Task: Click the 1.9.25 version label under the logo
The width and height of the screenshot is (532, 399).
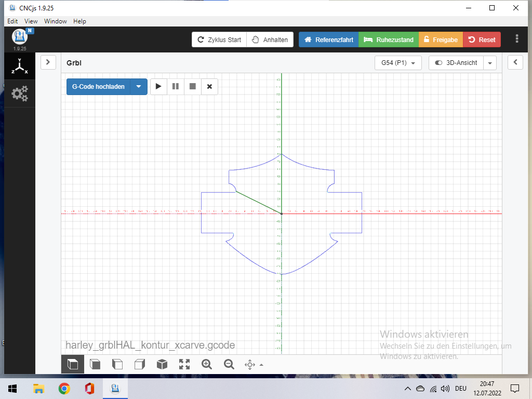Action: coord(20,48)
